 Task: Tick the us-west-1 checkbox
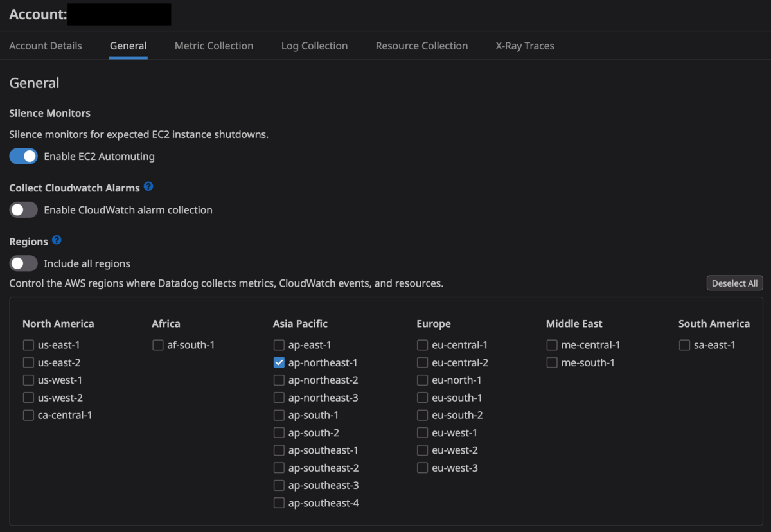[x=28, y=380]
